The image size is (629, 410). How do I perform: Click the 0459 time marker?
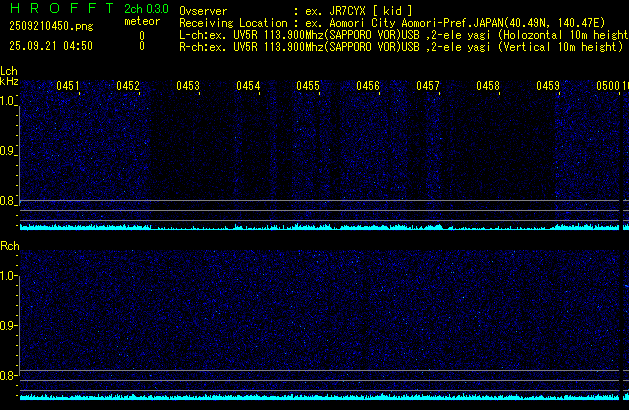tap(548, 87)
